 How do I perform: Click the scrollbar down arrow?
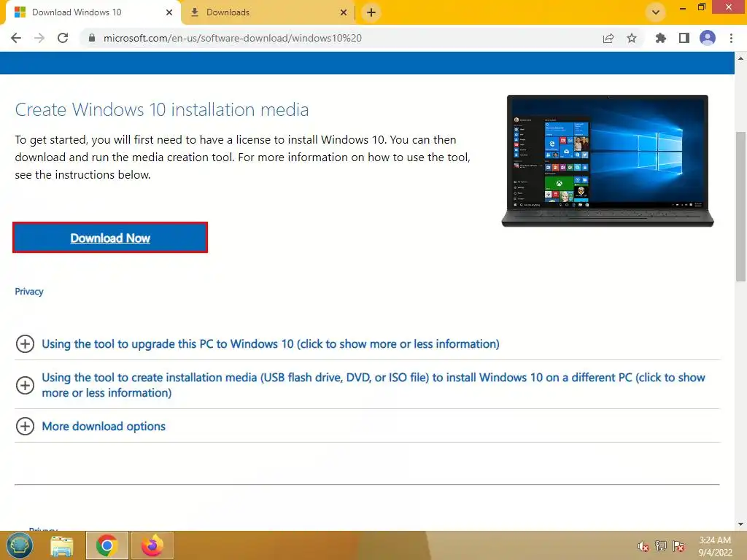[x=741, y=524]
